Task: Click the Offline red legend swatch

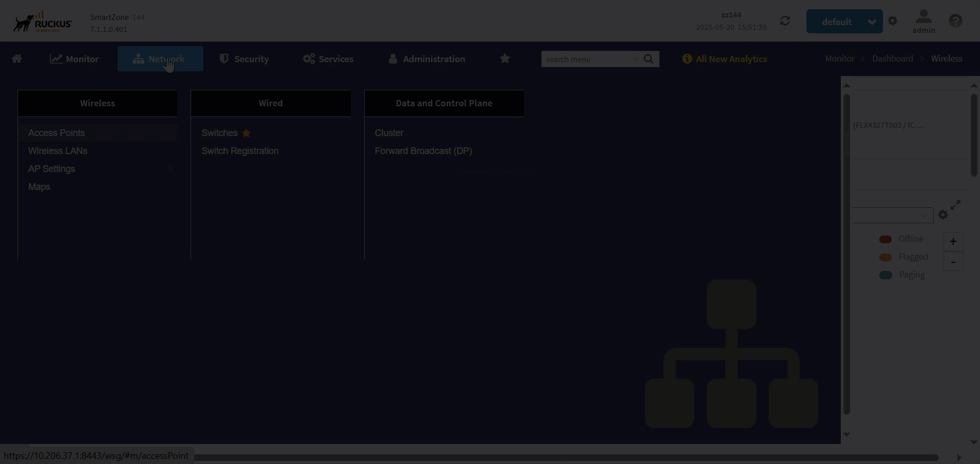Action: tap(885, 239)
